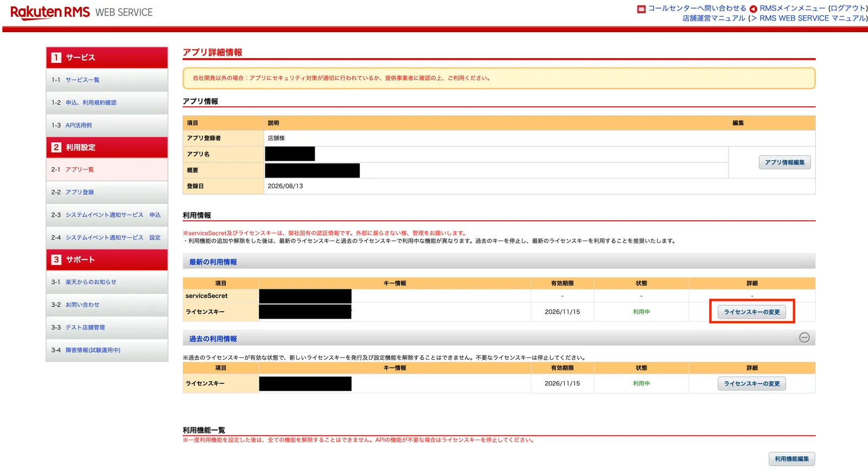The height and width of the screenshot is (469, 868).
Task: Open 3-3 テスト店舗管理
Action: coord(107,327)
